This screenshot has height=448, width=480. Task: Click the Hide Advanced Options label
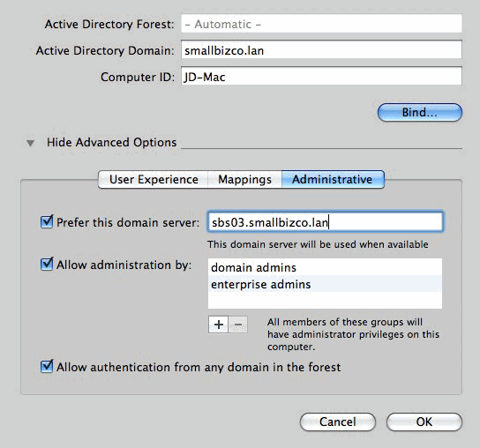coord(112,142)
